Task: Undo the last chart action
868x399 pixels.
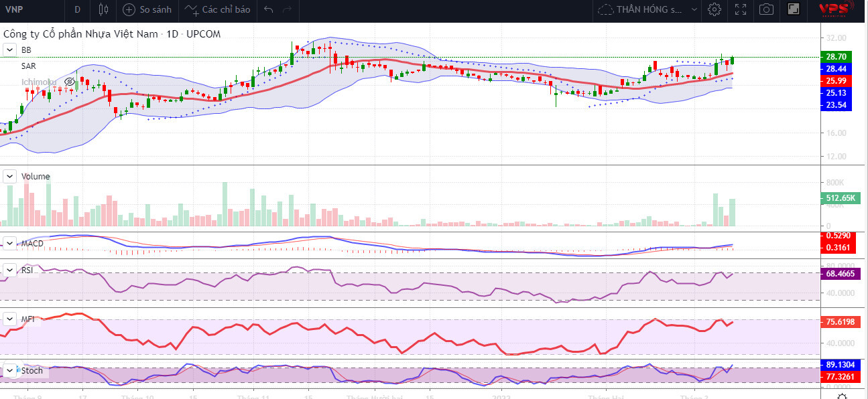Action: click(x=269, y=10)
